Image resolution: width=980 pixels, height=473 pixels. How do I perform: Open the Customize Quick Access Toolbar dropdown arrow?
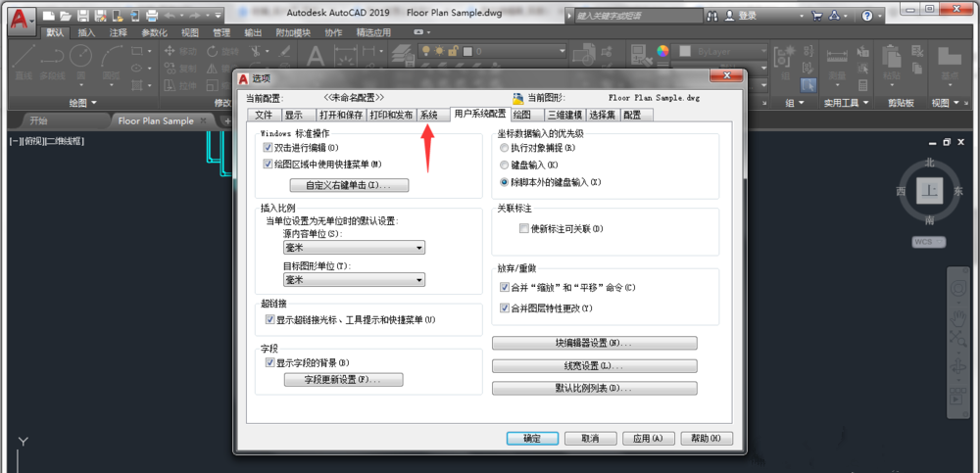[218, 15]
